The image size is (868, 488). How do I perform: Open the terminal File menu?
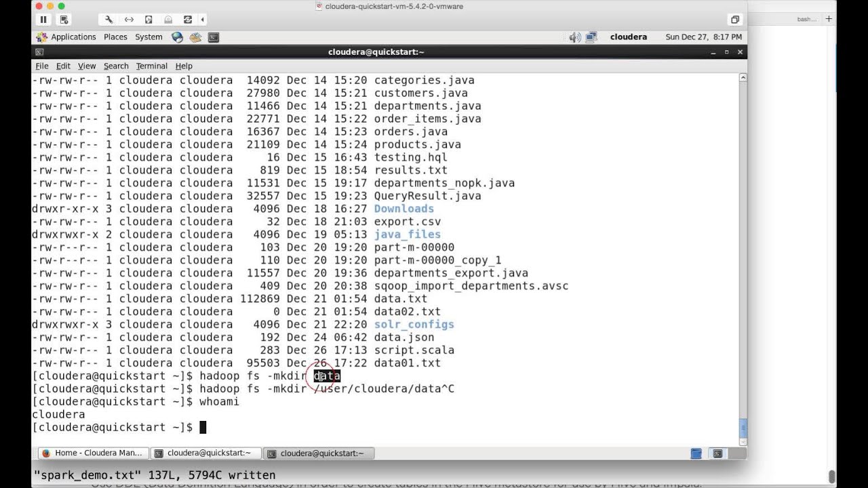(42, 66)
